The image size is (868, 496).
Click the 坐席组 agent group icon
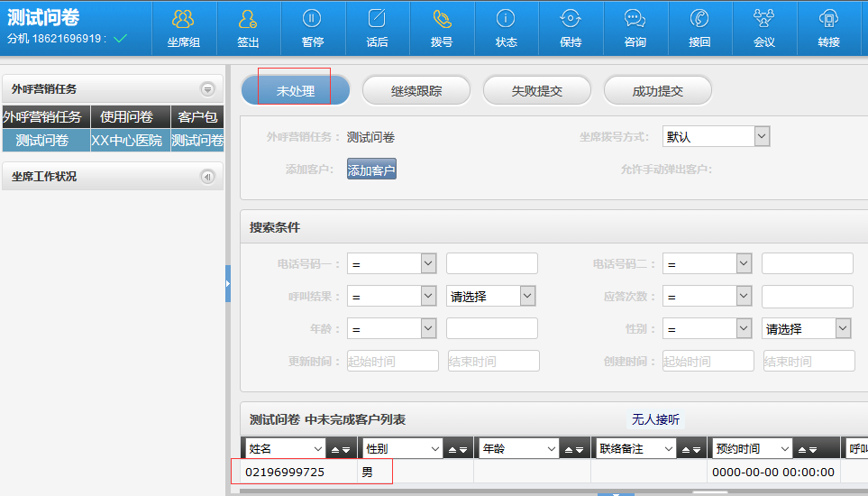183,19
